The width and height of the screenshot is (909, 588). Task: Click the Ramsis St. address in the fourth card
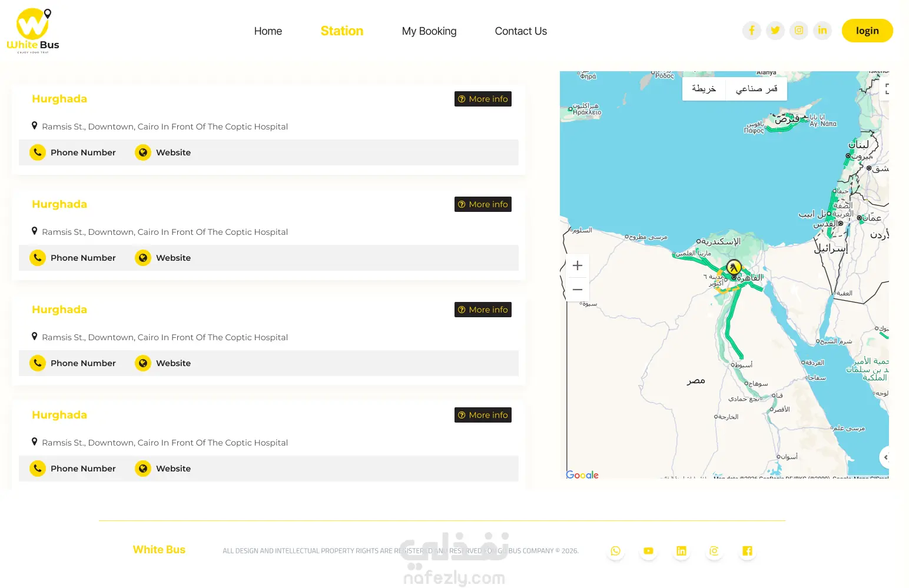coord(165,443)
